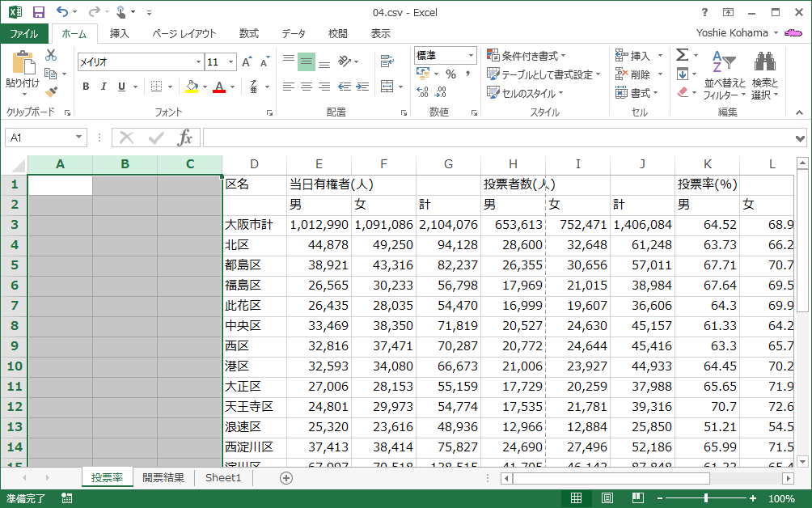The image size is (812, 508).
Task: Toggle center text alignment
Action: click(x=307, y=87)
